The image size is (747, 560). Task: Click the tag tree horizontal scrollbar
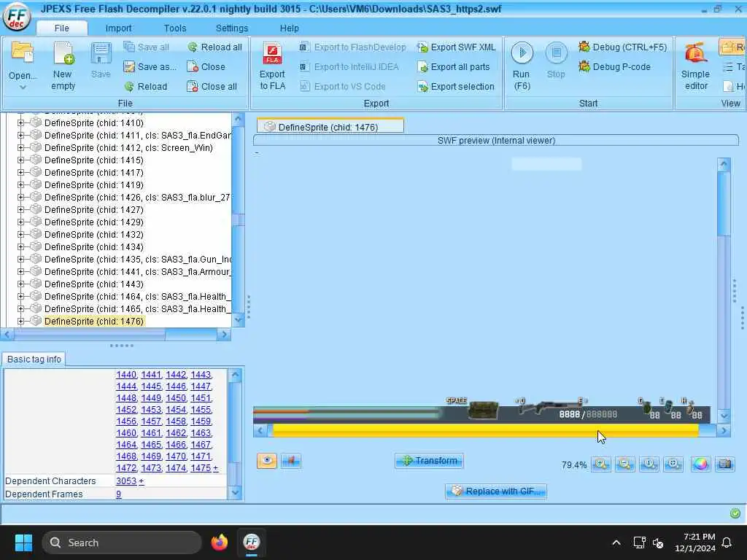tap(115, 335)
